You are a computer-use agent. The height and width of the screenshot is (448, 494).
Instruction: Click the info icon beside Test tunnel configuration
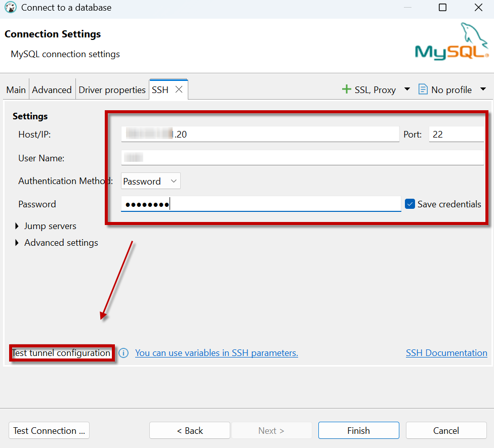124,353
